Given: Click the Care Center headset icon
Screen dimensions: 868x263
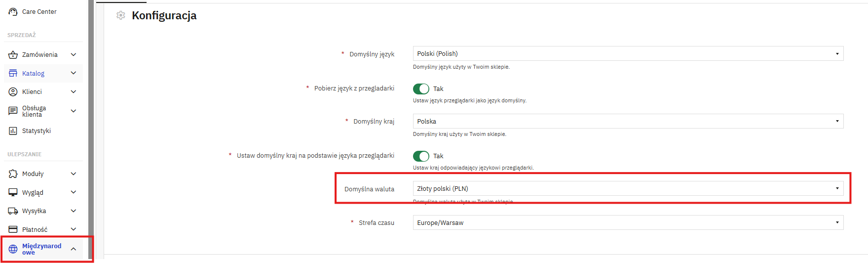Looking at the screenshot, I should pos(13,12).
